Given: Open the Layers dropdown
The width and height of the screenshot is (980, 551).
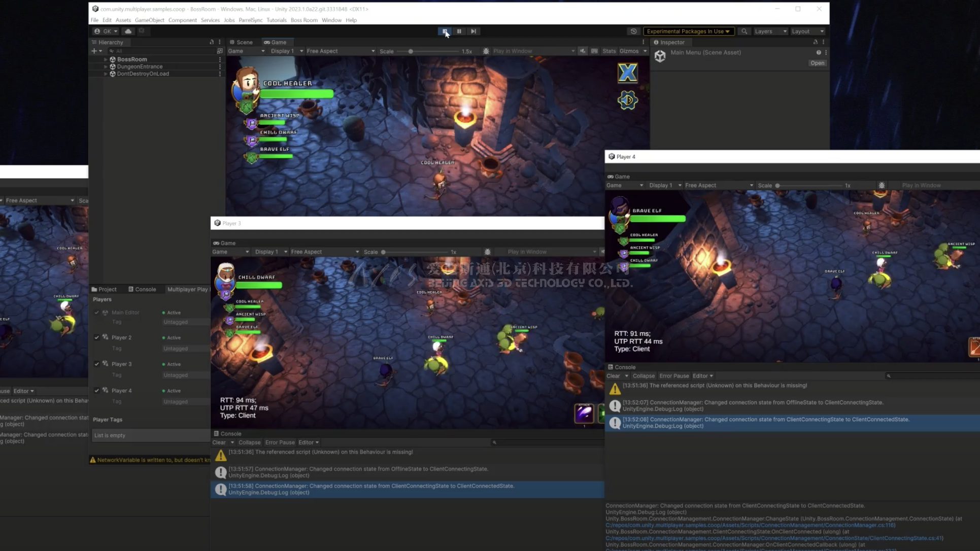Looking at the screenshot, I should [770, 31].
